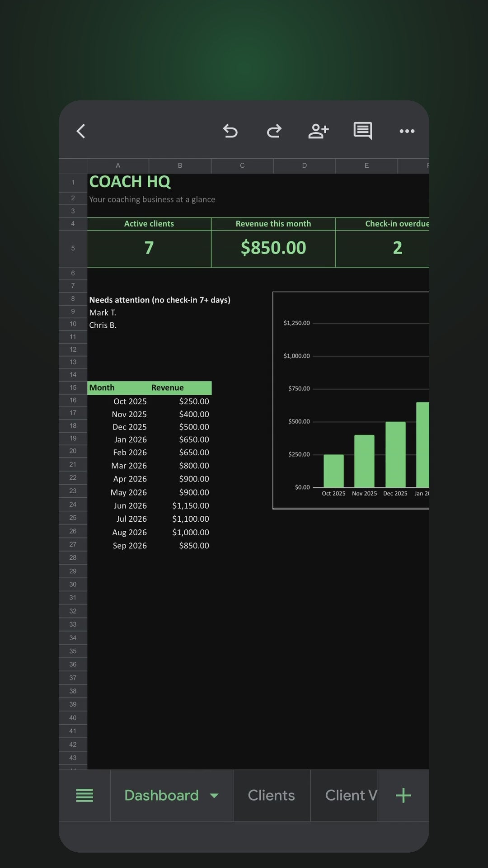
Task: Select the Jun 2026 month cell
Action: click(118, 505)
